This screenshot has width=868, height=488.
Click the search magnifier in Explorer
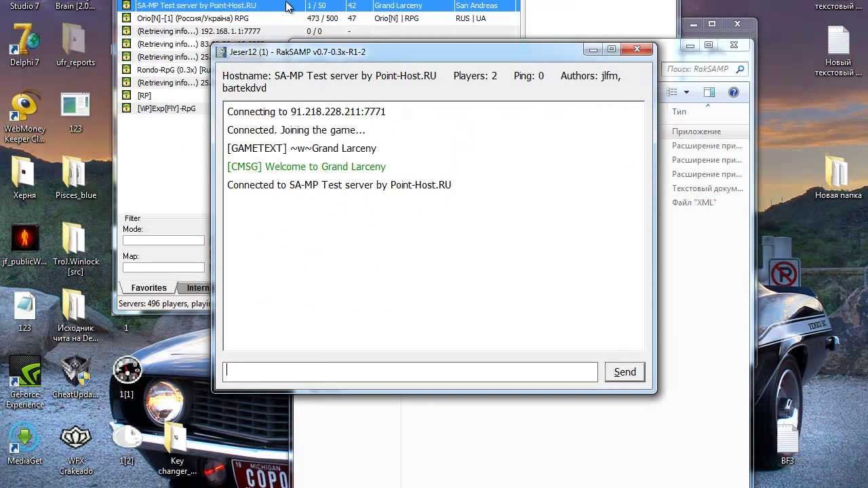pyautogui.click(x=740, y=69)
